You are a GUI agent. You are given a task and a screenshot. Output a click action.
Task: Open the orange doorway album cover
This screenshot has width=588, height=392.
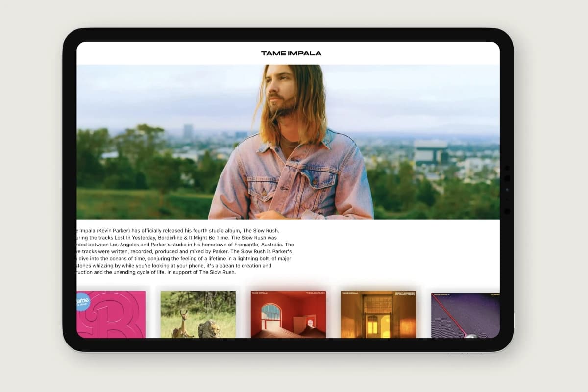[x=378, y=315]
